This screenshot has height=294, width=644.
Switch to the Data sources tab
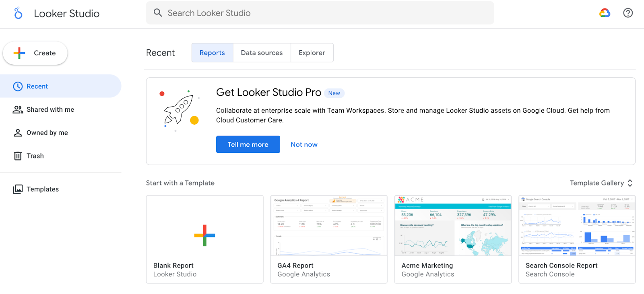pos(262,53)
